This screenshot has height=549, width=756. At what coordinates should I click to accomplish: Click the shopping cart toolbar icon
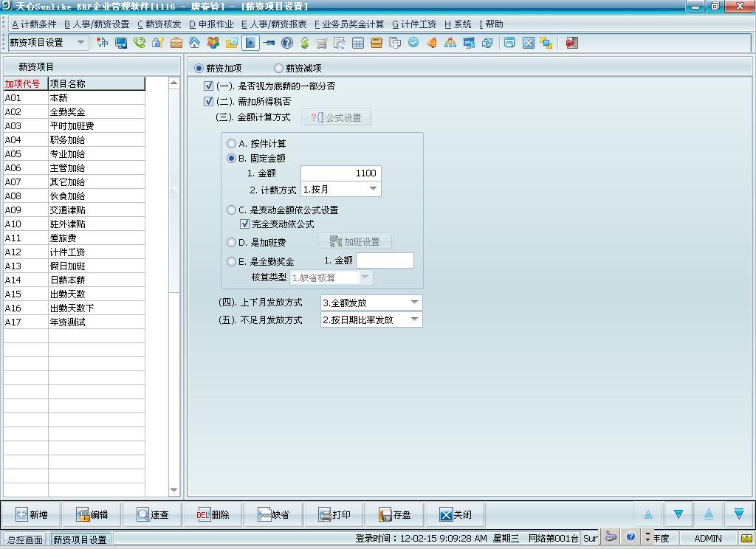[x=322, y=43]
